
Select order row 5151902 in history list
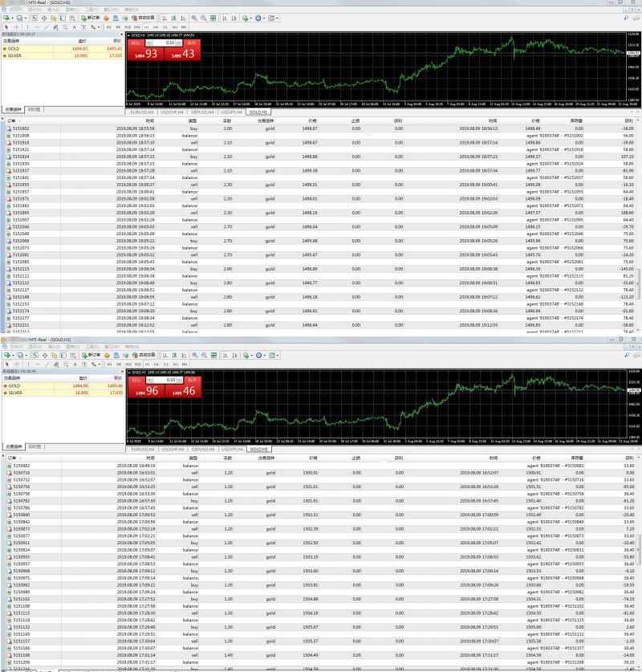[x=22, y=128]
